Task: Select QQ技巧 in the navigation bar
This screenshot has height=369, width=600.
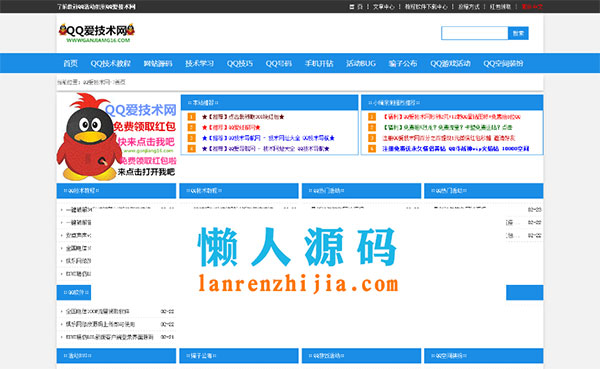Action: pyautogui.click(x=240, y=64)
